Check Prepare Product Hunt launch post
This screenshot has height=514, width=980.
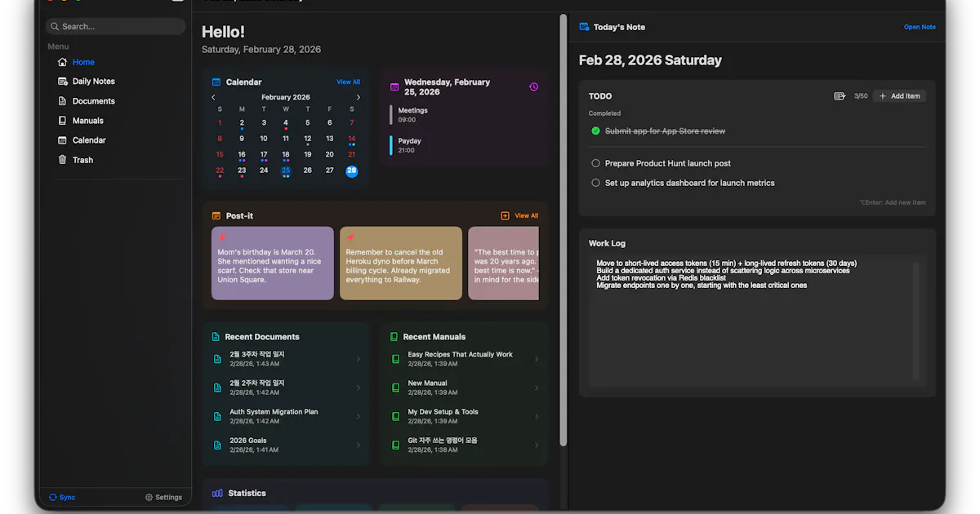pyautogui.click(x=595, y=163)
